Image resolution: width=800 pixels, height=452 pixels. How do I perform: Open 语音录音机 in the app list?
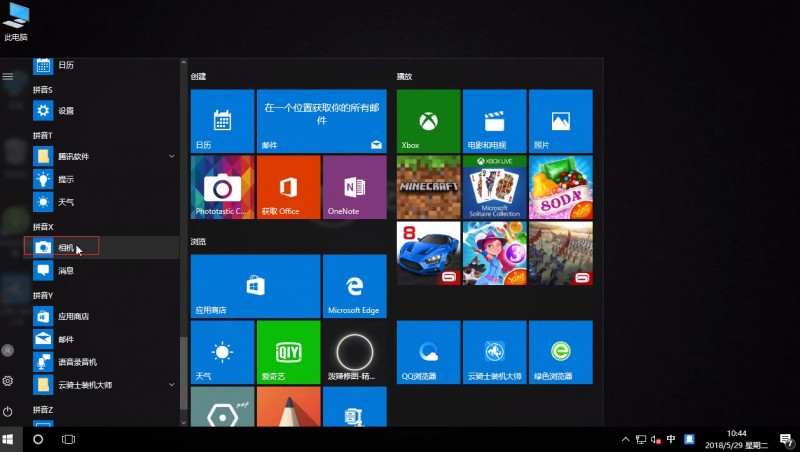point(102,362)
